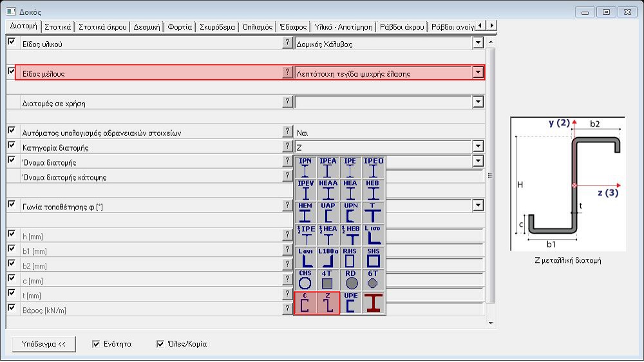
Task: Uncheck the Ενότητα checkbox
Action: (x=97, y=344)
